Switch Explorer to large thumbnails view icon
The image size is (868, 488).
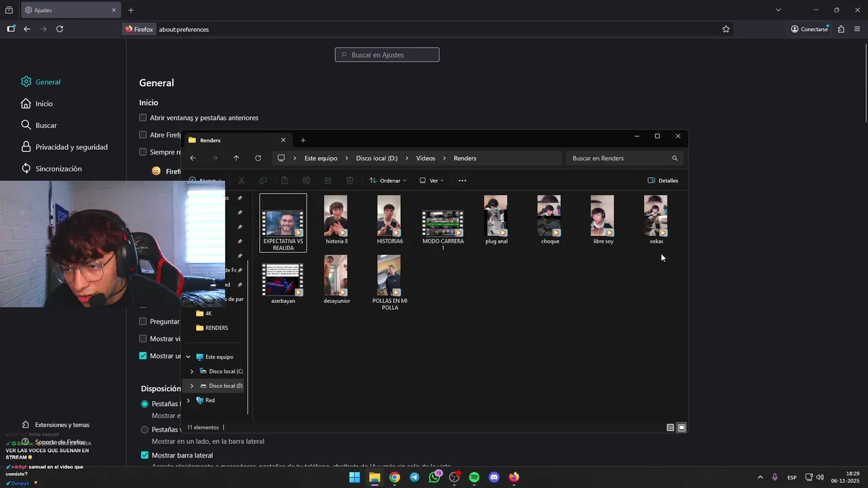tap(682, 428)
